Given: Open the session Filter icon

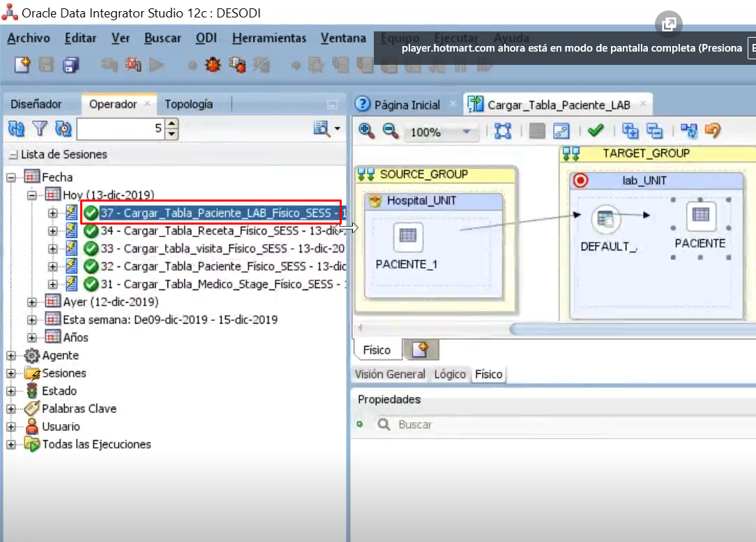Looking at the screenshot, I should pyautogui.click(x=40, y=128).
